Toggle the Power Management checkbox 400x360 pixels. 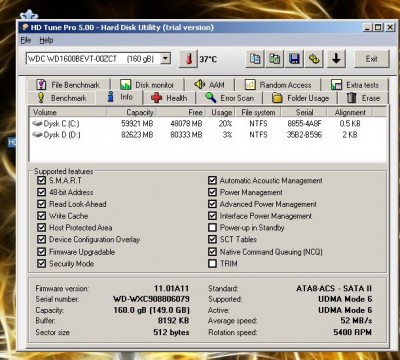212,192
